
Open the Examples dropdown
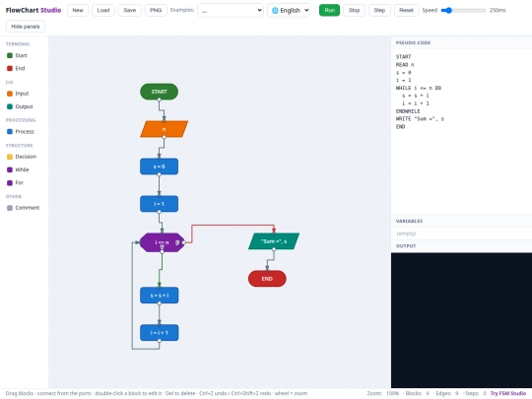pyautogui.click(x=231, y=10)
